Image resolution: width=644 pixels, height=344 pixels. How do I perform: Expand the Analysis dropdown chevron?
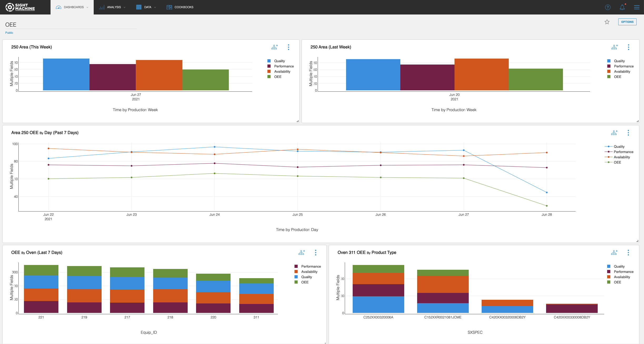coord(124,7)
